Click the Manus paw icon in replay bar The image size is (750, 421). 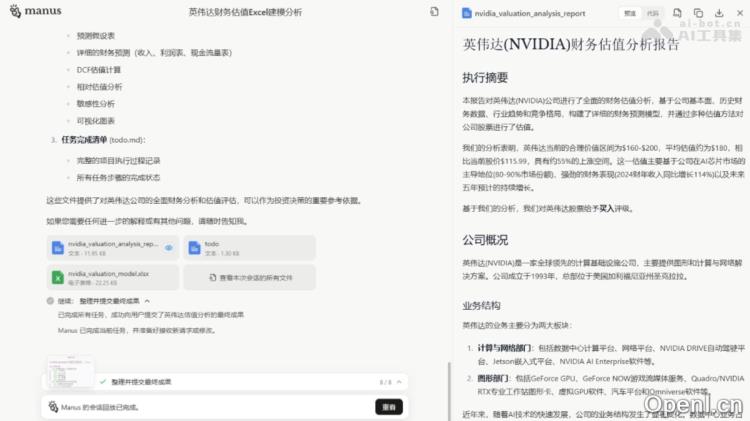coord(52,407)
